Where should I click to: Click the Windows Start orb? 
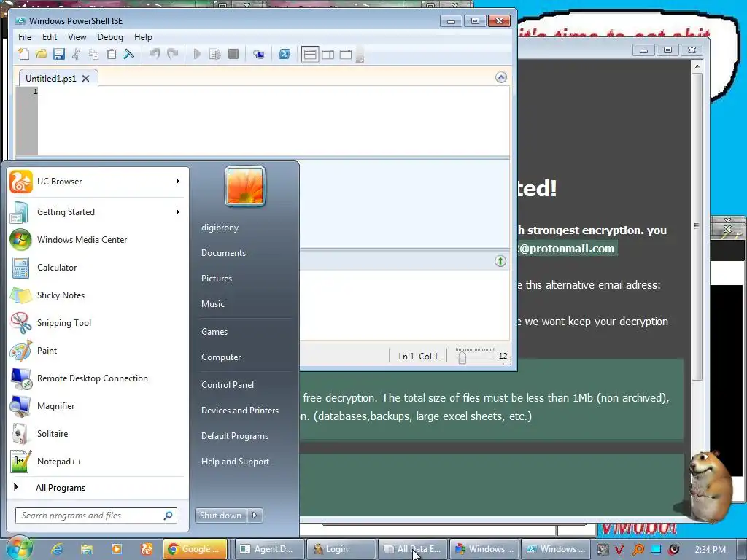click(x=19, y=548)
